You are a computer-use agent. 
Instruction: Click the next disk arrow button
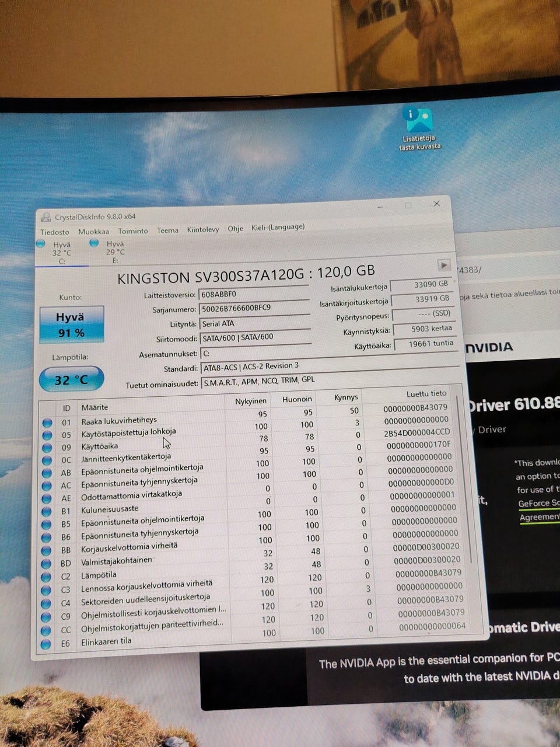point(444,265)
